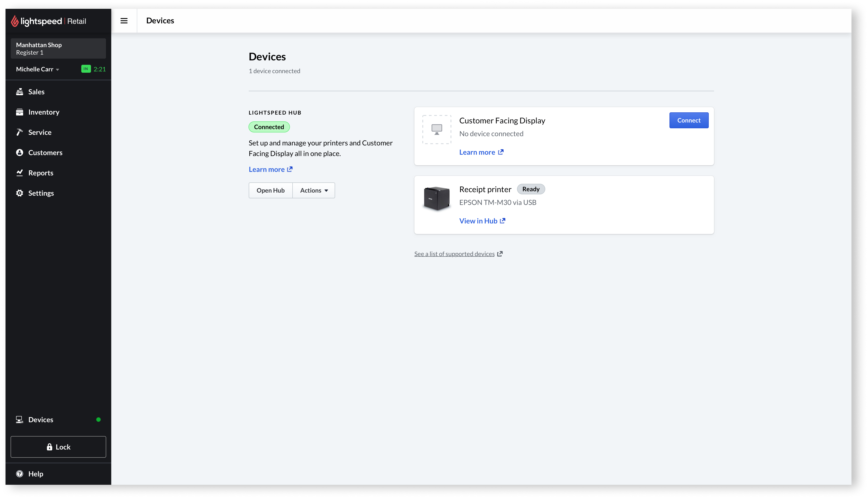Screen dimensions: 868x498
Task: Click the Devices monitor icon in sidebar
Action: point(19,420)
